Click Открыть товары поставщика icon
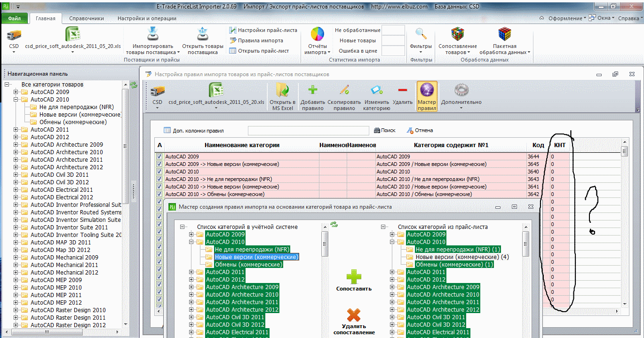Viewport: 644px width, 338px height. (x=203, y=34)
